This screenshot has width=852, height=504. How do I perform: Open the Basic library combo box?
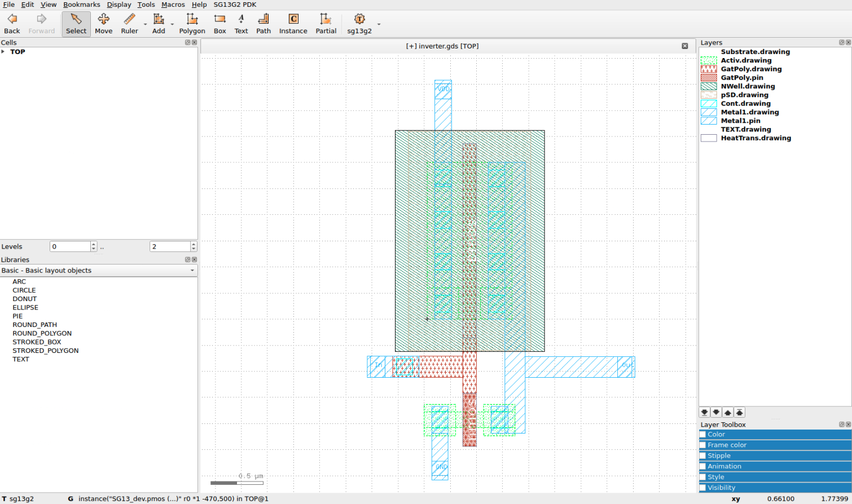click(x=99, y=271)
